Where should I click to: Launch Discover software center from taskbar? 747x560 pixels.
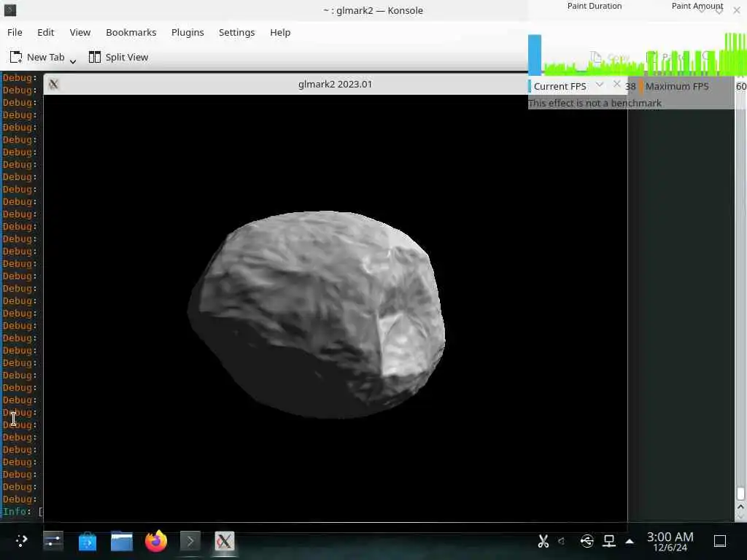pyautogui.click(x=88, y=542)
